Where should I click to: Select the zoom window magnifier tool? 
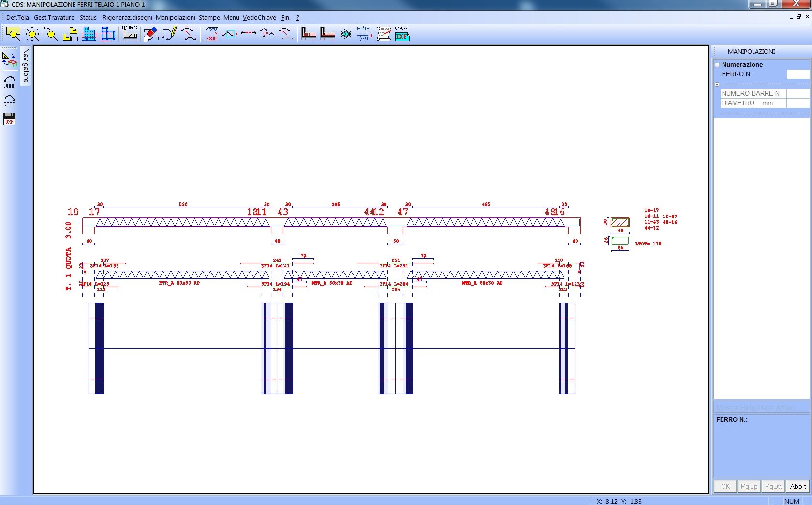click(13, 34)
